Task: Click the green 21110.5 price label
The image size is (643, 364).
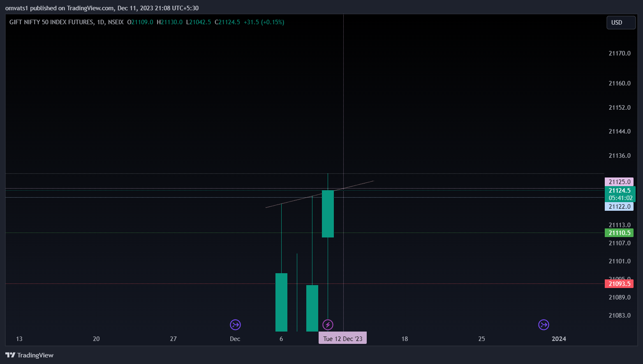Action: point(619,233)
